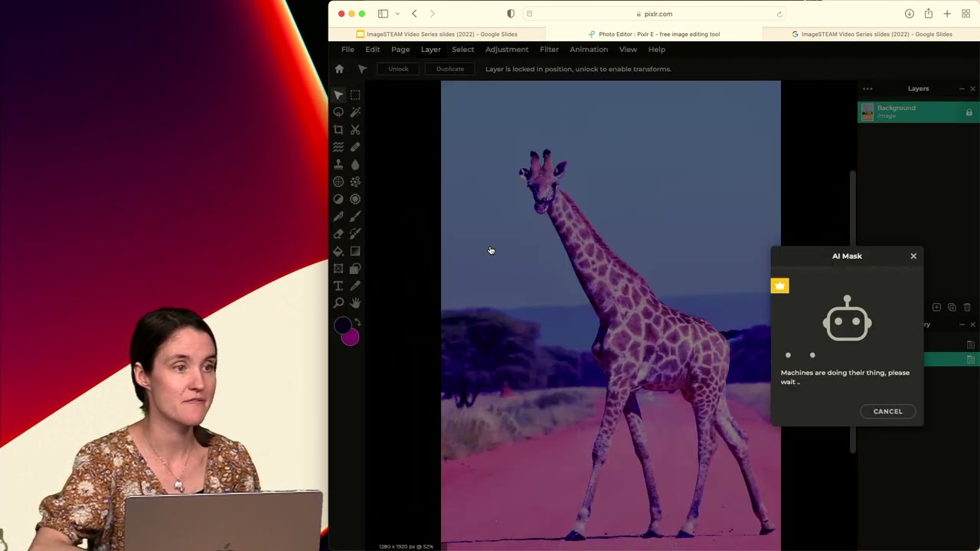Click the Safari share icon

tap(928, 14)
